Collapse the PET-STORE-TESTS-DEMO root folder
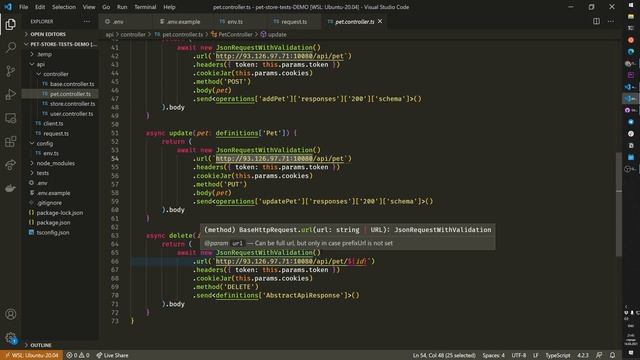Screen dimensions: 640x360 (60, 44)
